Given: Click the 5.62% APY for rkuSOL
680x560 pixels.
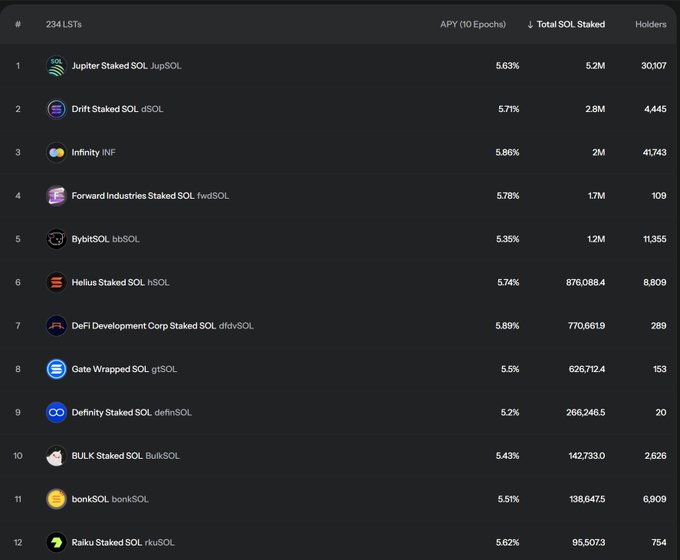Looking at the screenshot, I should 507,542.
